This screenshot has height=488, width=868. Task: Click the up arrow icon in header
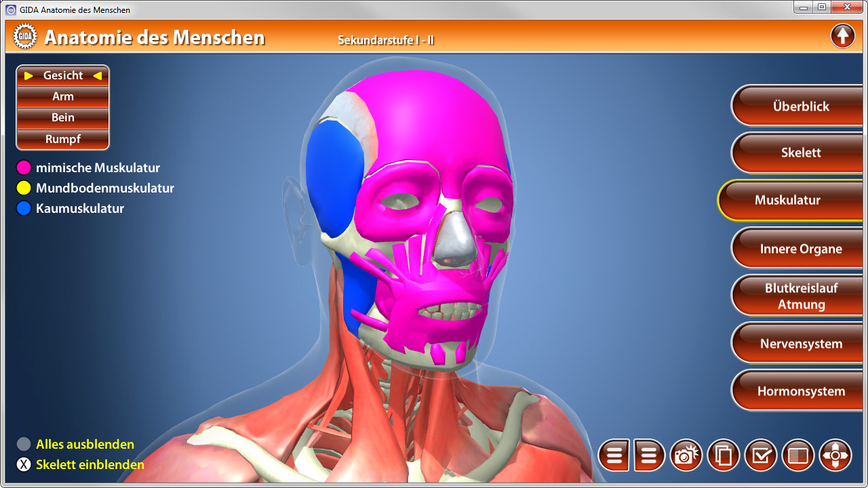(x=842, y=36)
